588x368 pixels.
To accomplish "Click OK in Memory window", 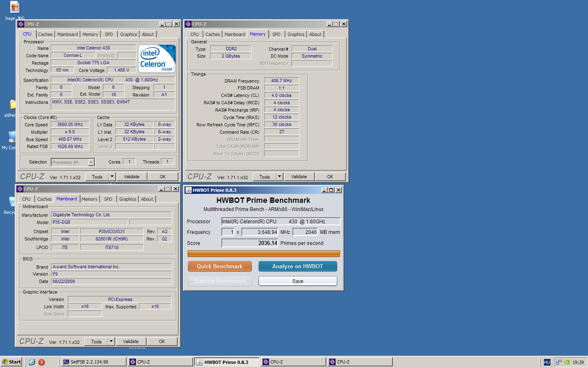I will click(x=330, y=177).
